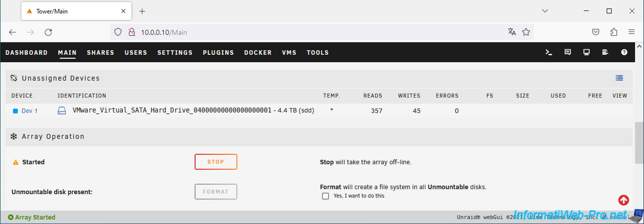Bookmark this page with star icon

(x=526, y=32)
